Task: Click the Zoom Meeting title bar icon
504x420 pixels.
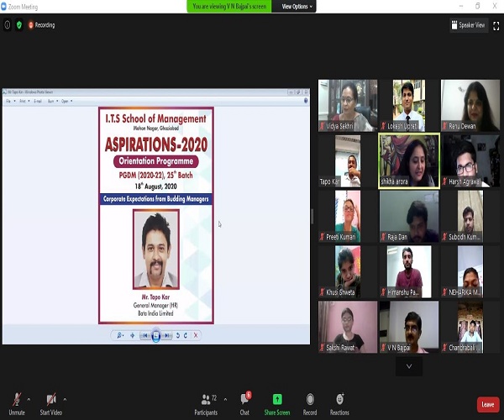Action: point(3,7)
